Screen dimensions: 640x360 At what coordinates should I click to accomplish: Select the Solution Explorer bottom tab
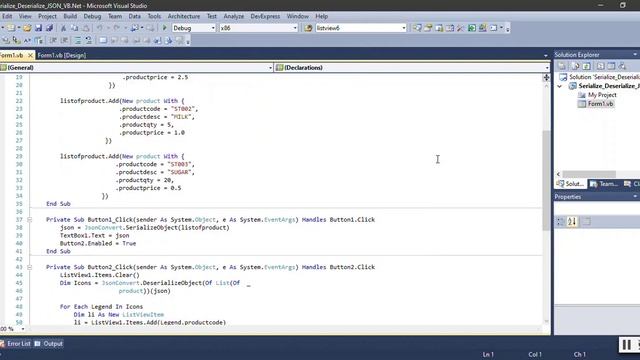coord(571,184)
